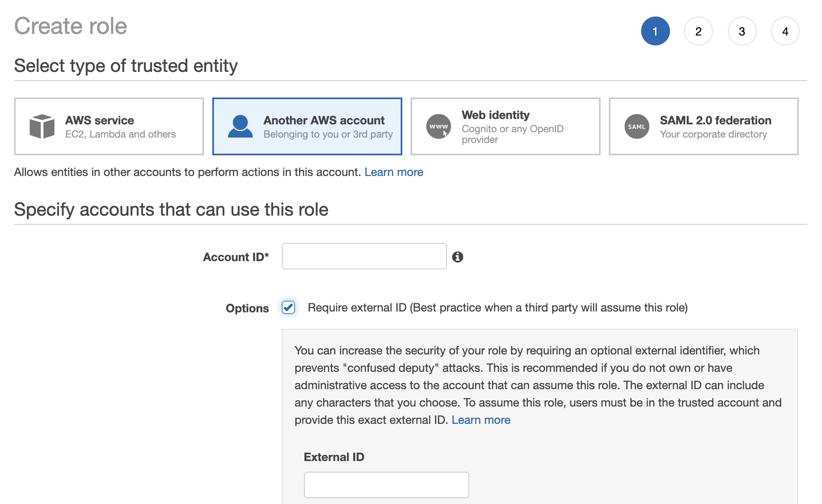Focus the Account ID input field
The image size is (822, 504).
point(364,256)
